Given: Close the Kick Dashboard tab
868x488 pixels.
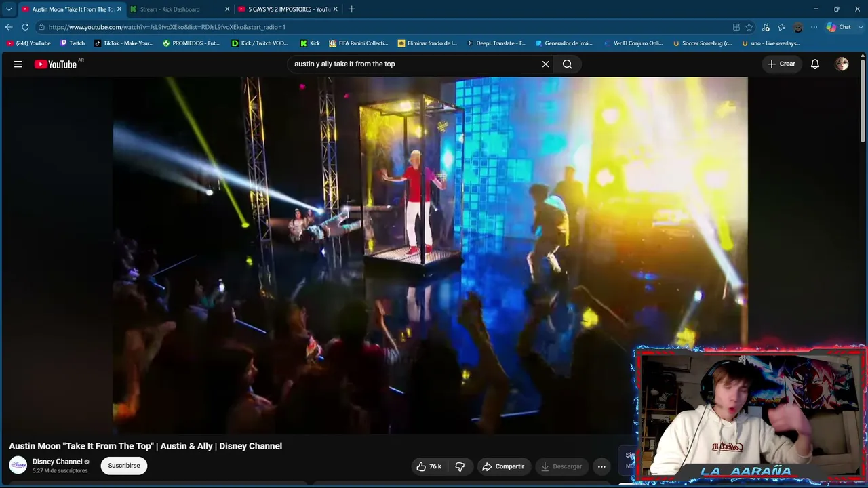Looking at the screenshot, I should pyautogui.click(x=227, y=9).
